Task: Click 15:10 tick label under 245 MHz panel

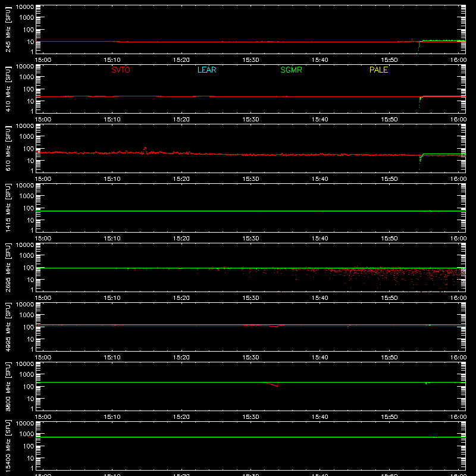Action: [112, 60]
